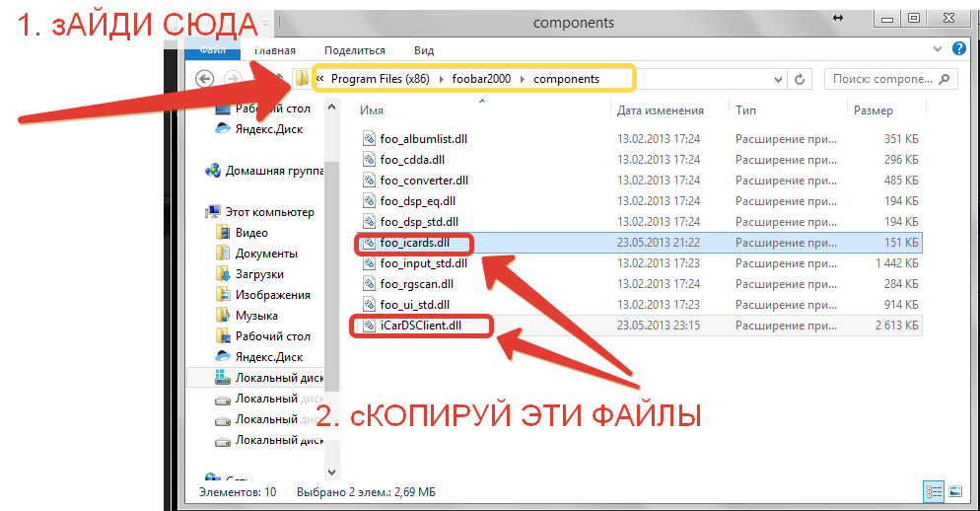This screenshot has width=980, height=511.
Task: Expand breadcrumb arrow after foobar2000
Action: 523,79
